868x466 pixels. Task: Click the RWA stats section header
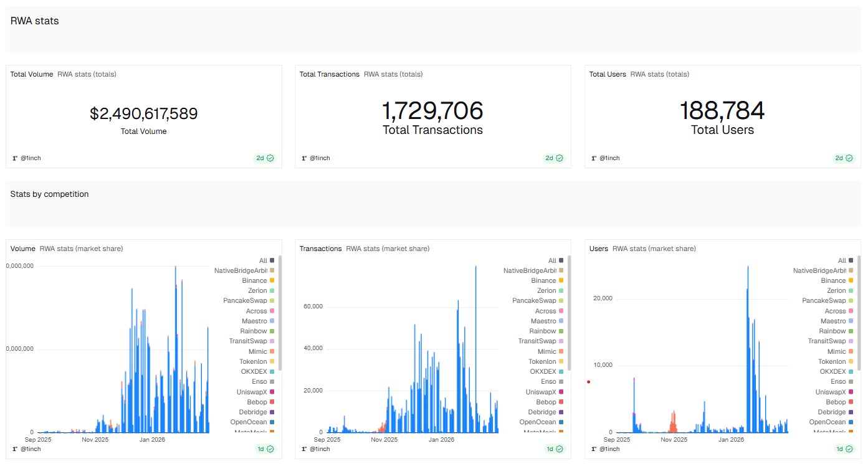34,21
